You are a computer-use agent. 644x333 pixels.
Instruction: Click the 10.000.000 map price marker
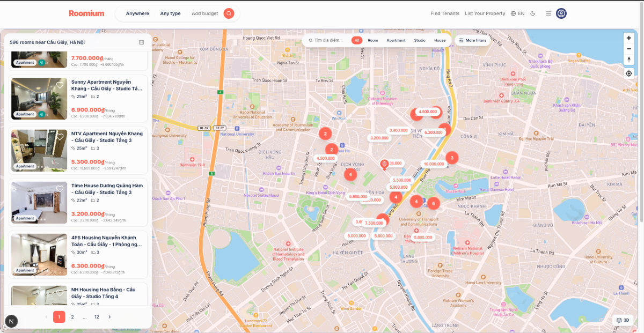[x=434, y=164]
